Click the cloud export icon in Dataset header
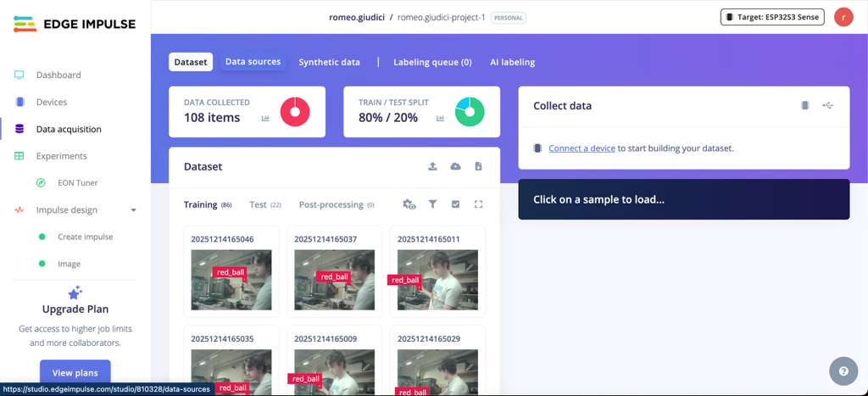 click(x=455, y=167)
